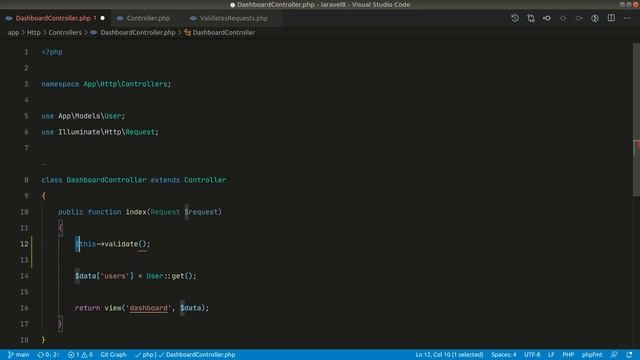Click the 'validate' method call on line 12
This screenshot has height=360, width=640.
point(121,244)
